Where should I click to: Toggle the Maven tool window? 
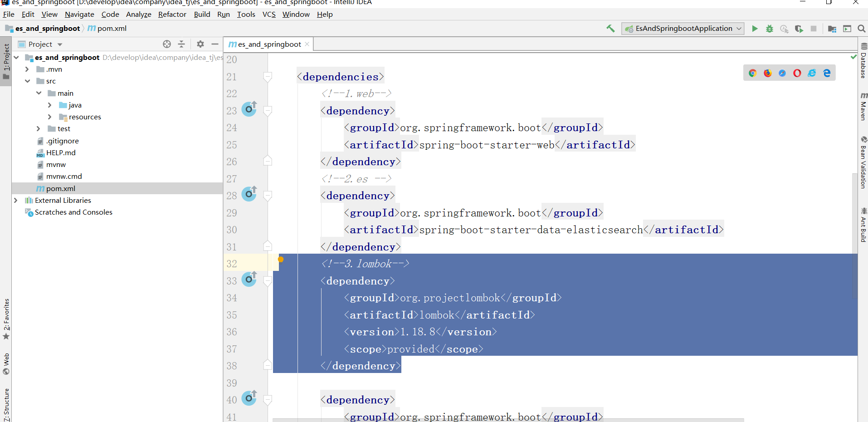tap(863, 106)
